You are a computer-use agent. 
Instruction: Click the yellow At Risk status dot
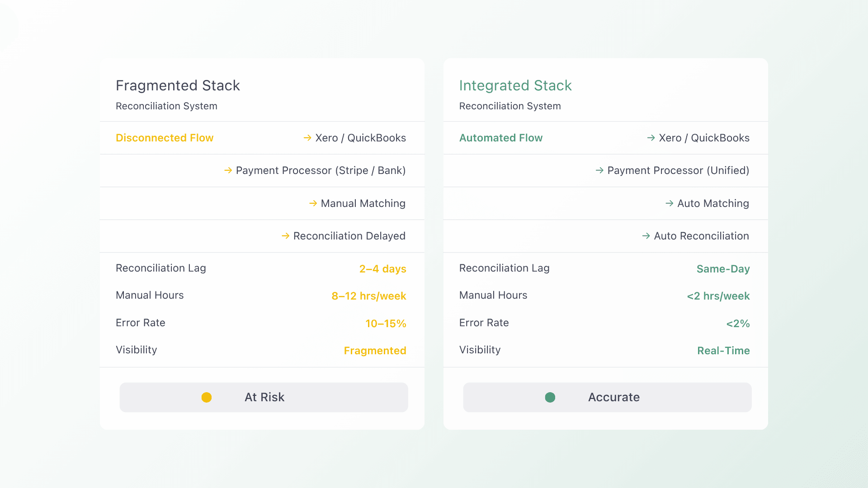207,397
